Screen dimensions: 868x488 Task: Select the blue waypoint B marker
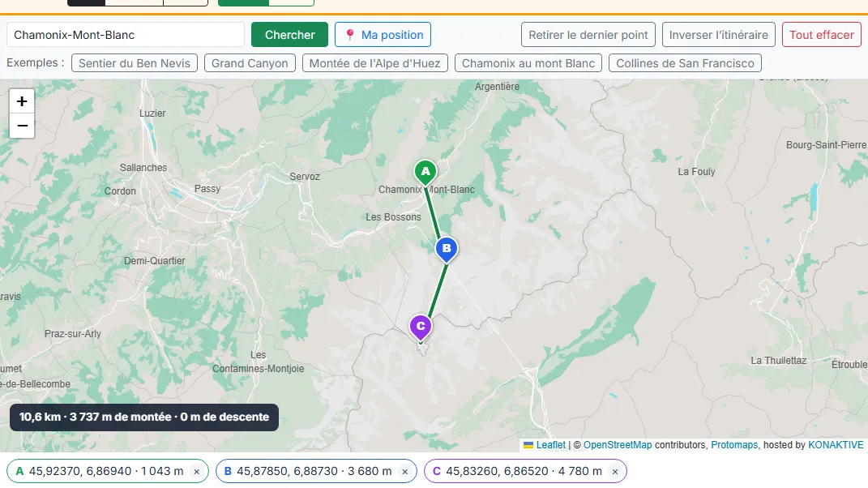pos(447,249)
